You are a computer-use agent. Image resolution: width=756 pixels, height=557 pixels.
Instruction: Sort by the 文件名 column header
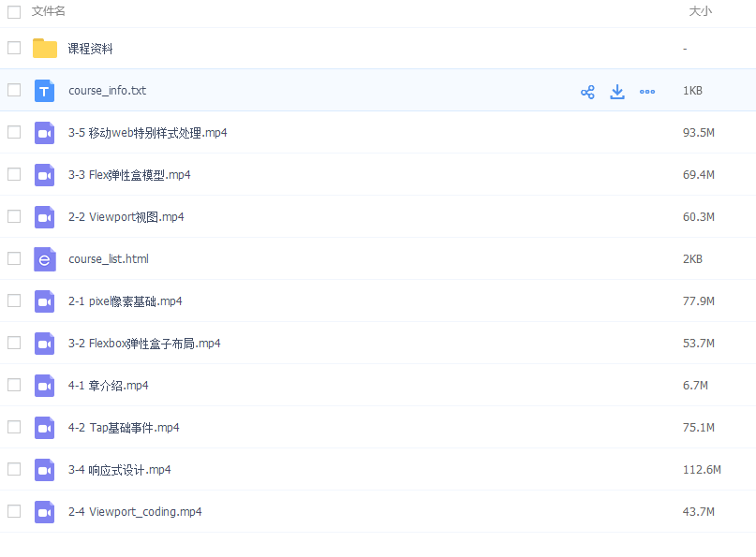pos(48,11)
